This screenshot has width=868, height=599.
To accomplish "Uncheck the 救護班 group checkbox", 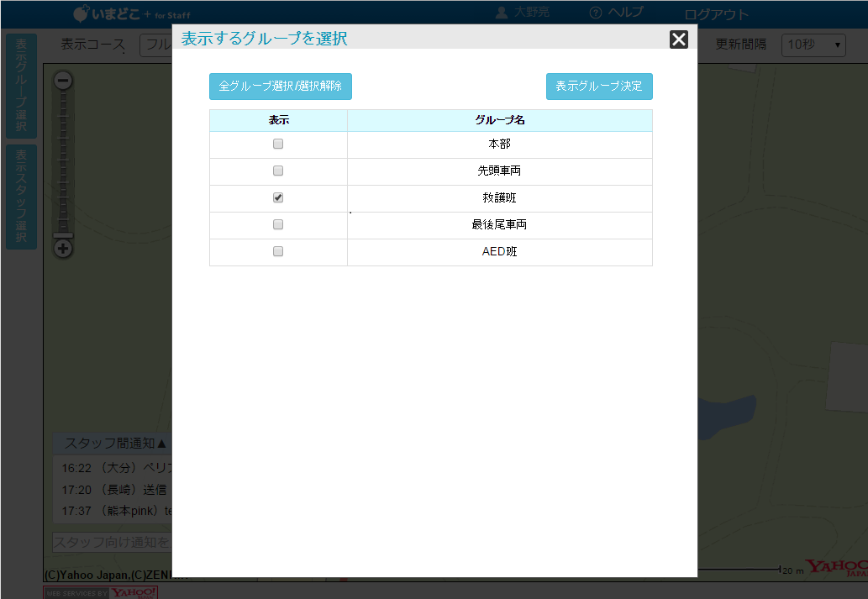I will (x=278, y=198).
